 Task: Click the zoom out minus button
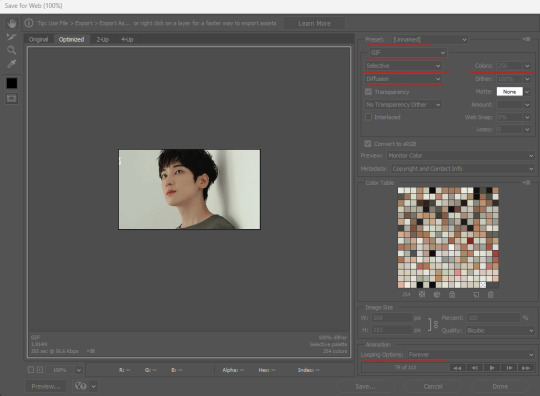click(31, 370)
